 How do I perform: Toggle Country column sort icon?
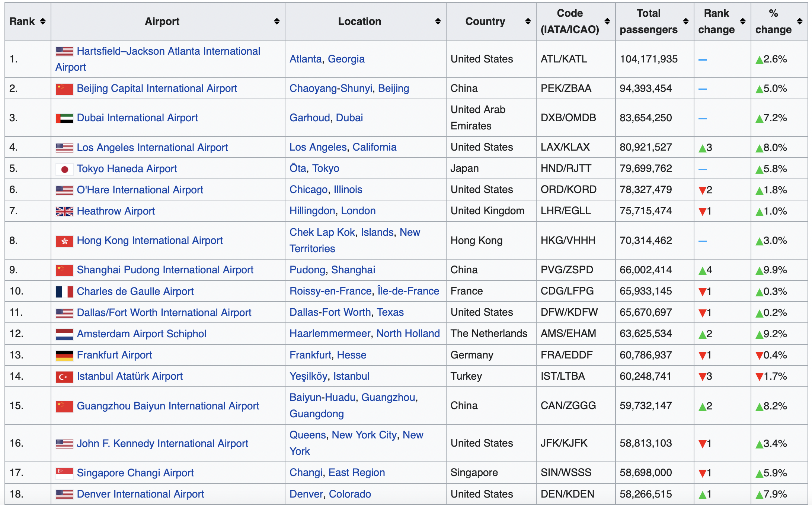528,22
